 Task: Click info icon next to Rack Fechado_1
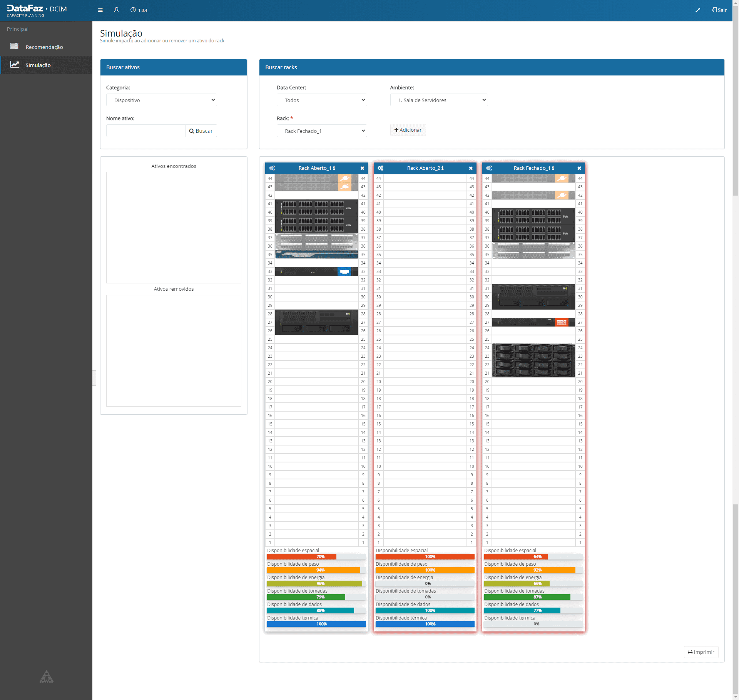553,168
